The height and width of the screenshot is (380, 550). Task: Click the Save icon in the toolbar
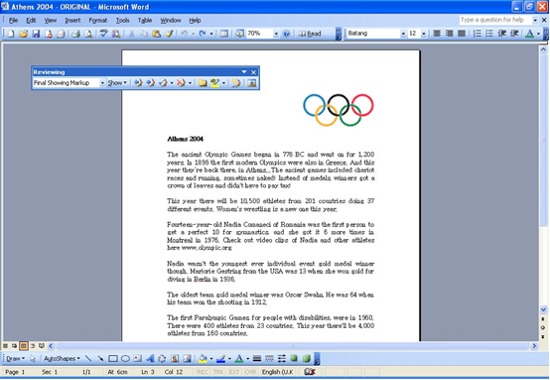[36, 34]
